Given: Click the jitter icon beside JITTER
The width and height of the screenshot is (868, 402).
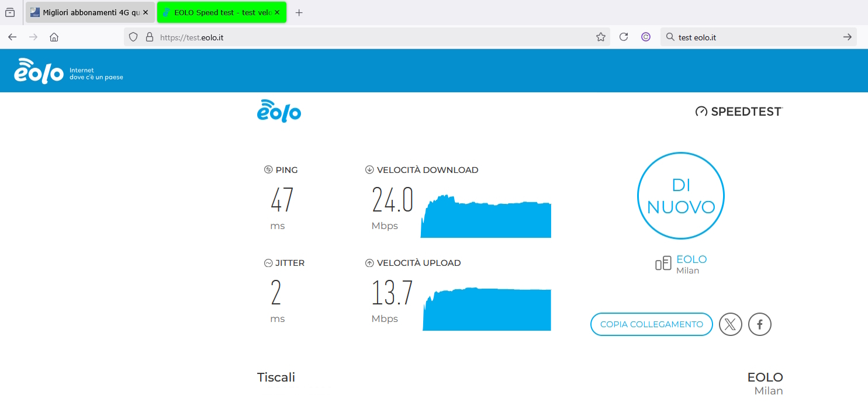Looking at the screenshot, I should click(268, 263).
